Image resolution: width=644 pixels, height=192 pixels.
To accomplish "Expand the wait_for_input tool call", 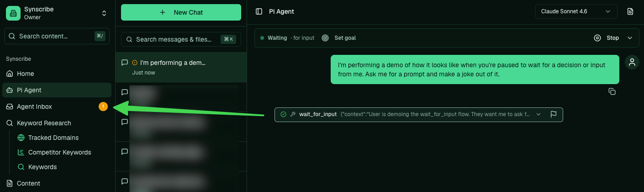I will (538, 114).
